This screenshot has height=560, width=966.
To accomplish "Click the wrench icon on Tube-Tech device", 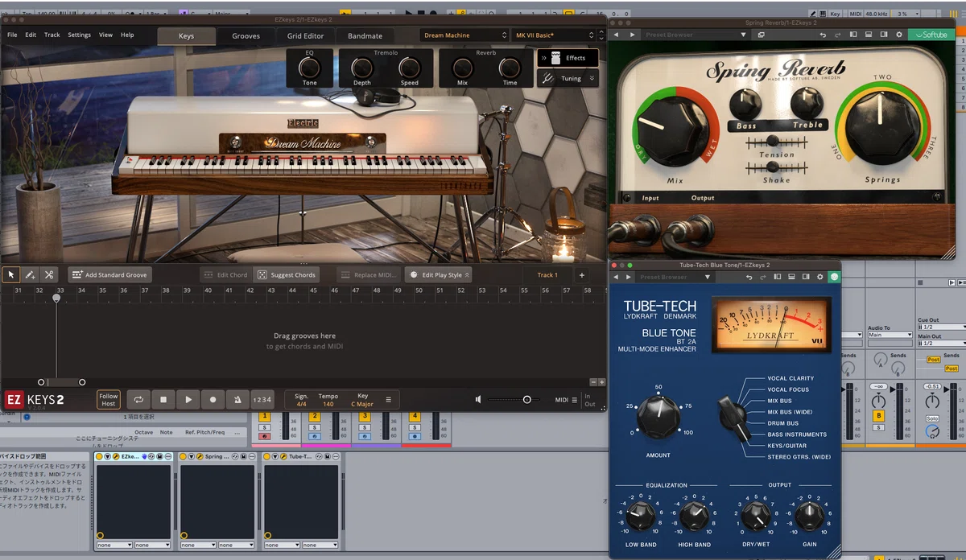I will [283, 456].
